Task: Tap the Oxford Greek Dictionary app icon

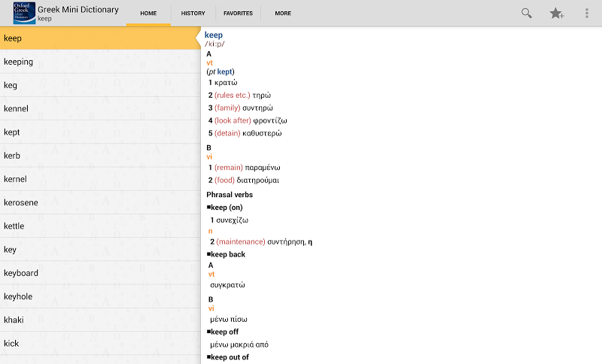Action: [24, 13]
